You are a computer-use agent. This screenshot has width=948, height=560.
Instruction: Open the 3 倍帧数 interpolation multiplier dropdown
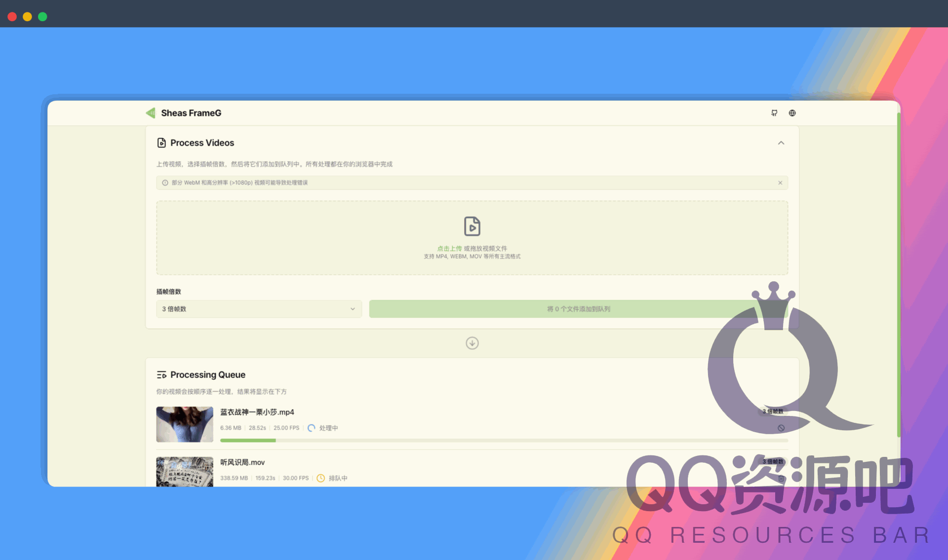(x=259, y=309)
